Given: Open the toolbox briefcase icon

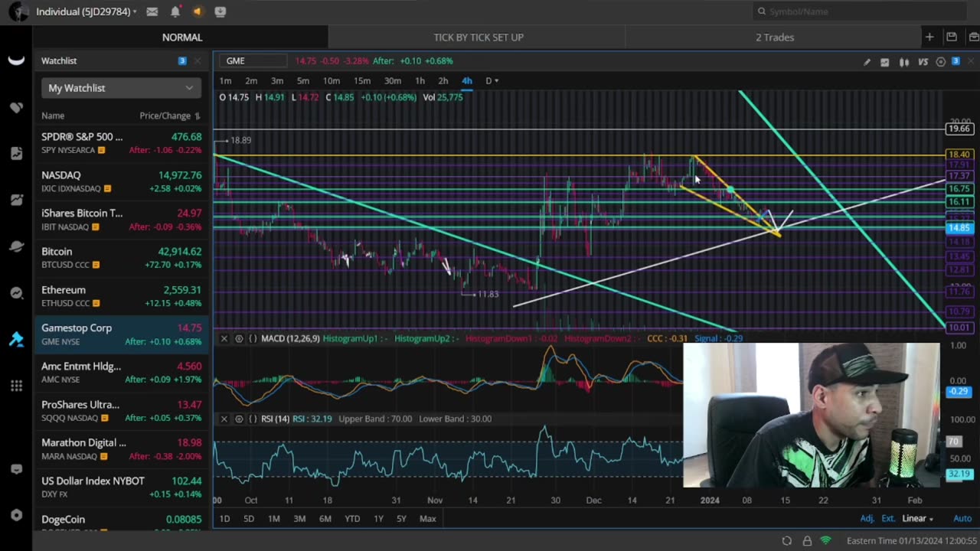Looking at the screenshot, I should pyautogui.click(x=974, y=37).
